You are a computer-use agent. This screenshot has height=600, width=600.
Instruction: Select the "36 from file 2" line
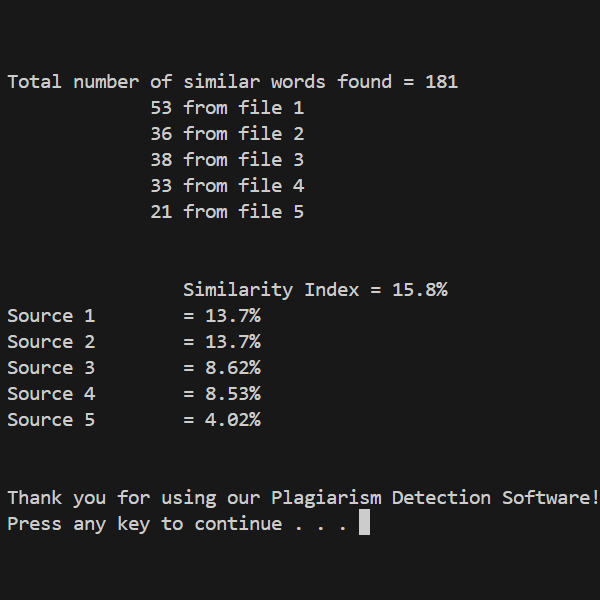(x=227, y=134)
